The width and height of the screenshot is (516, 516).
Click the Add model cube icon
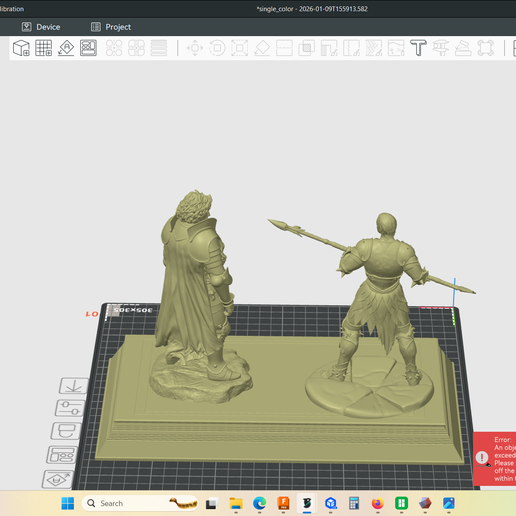coord(21,48)
